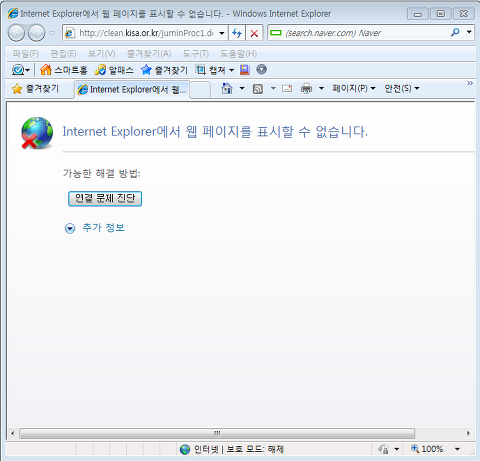Open the yellow star 즐겨찾기 favorites button

(x=35, y=89)
